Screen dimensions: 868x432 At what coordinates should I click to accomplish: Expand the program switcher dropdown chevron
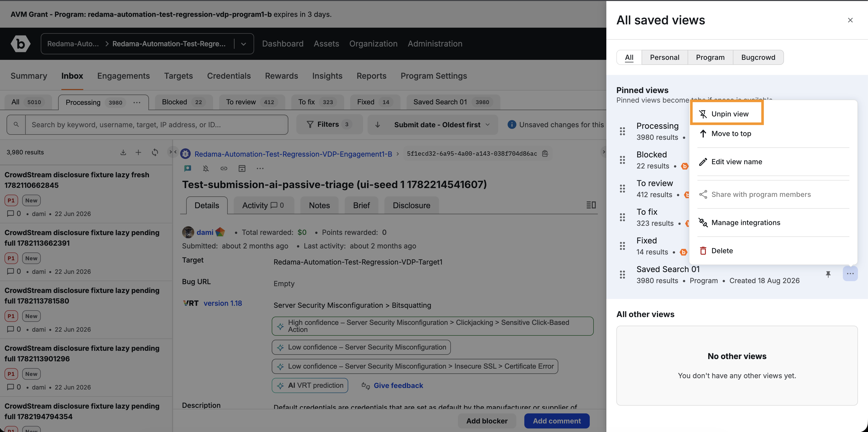[x=243, y=44]
